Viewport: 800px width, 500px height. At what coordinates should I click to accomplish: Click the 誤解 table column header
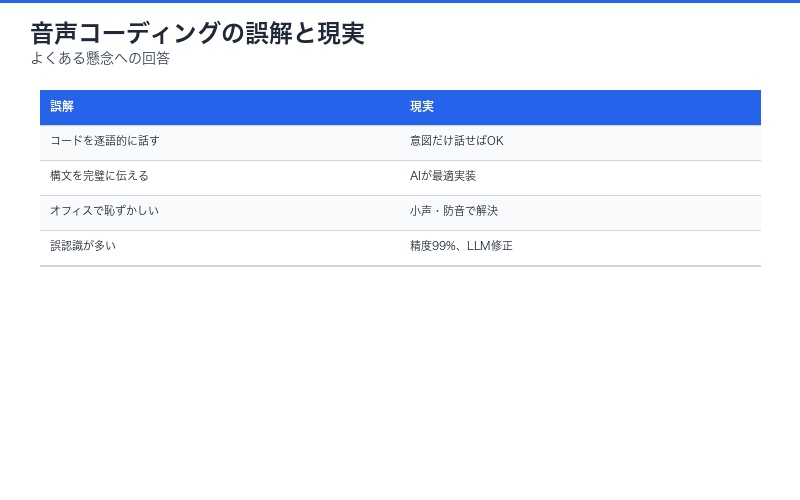point(62,107)
